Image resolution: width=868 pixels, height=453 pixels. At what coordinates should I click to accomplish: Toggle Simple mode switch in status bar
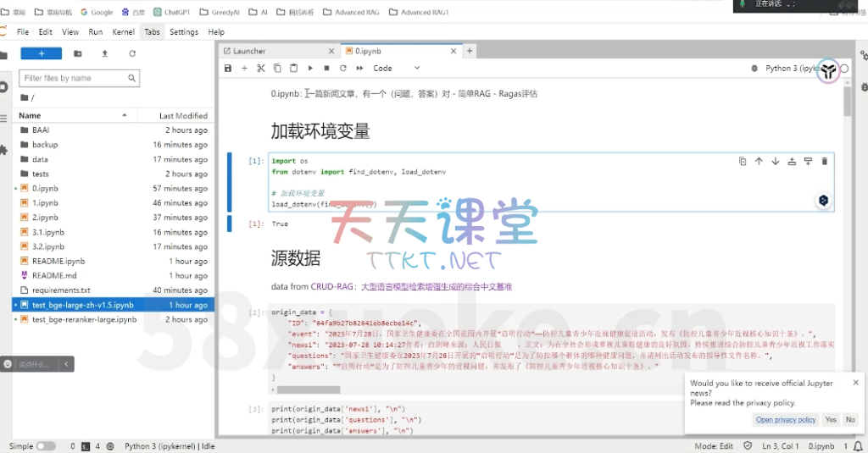click(x=46, y=445)
